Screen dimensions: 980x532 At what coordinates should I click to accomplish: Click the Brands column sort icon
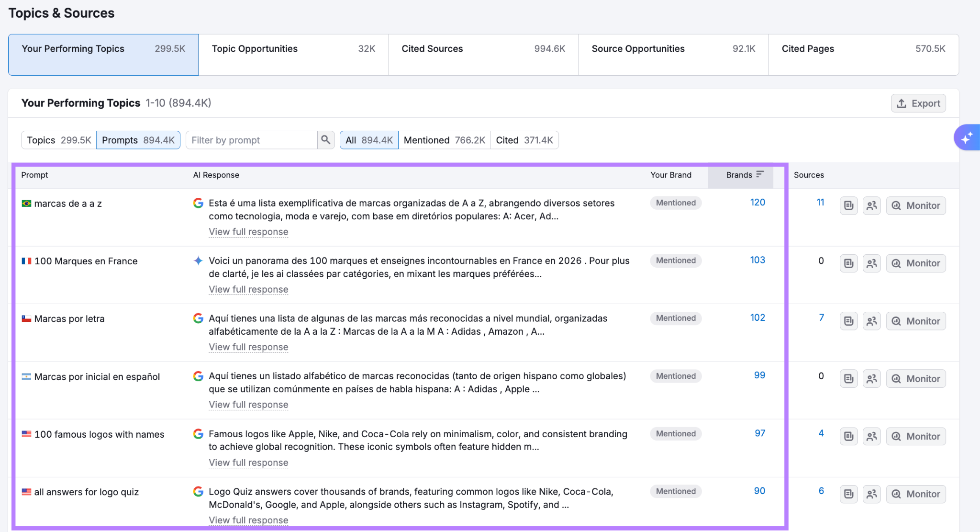click(760, 174)
